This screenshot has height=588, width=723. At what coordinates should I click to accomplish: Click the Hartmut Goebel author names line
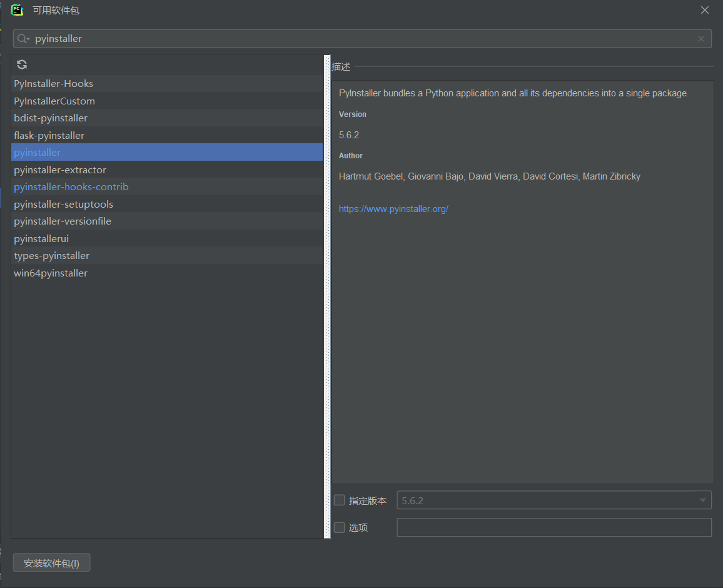(x=490, y=176)
